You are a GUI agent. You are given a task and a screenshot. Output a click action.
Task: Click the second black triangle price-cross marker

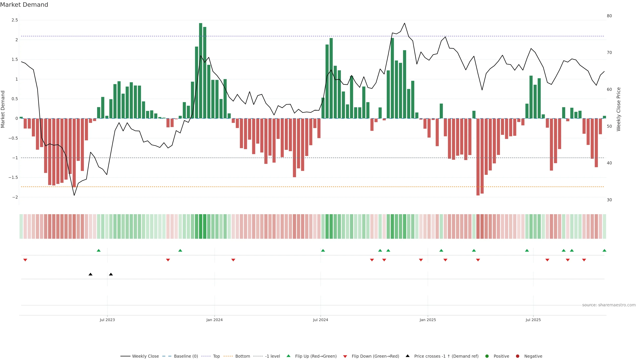[x=111, y=274]
